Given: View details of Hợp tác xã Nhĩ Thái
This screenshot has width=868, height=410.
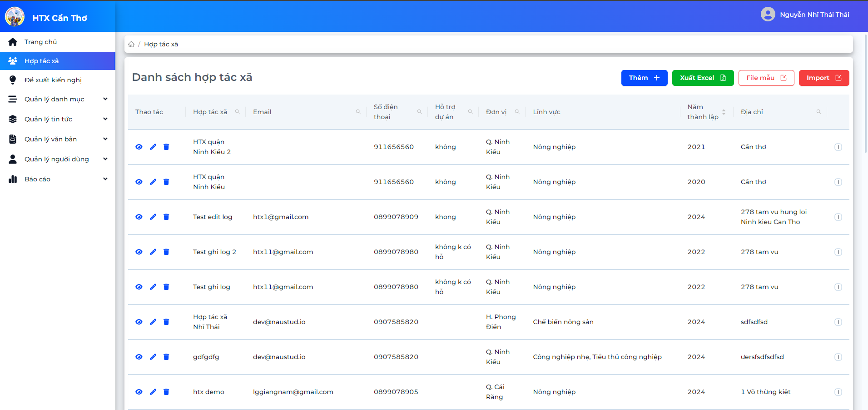Looking at the screenshot, I should (x=139, y=322).
